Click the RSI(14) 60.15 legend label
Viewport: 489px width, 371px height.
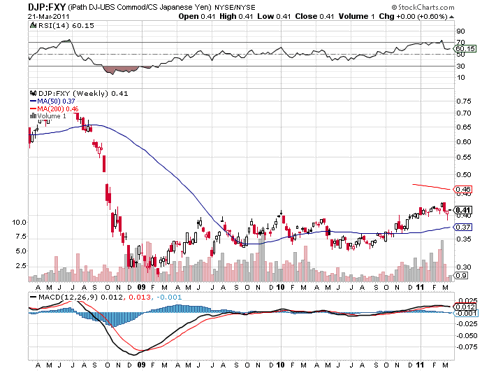point(66,25)
